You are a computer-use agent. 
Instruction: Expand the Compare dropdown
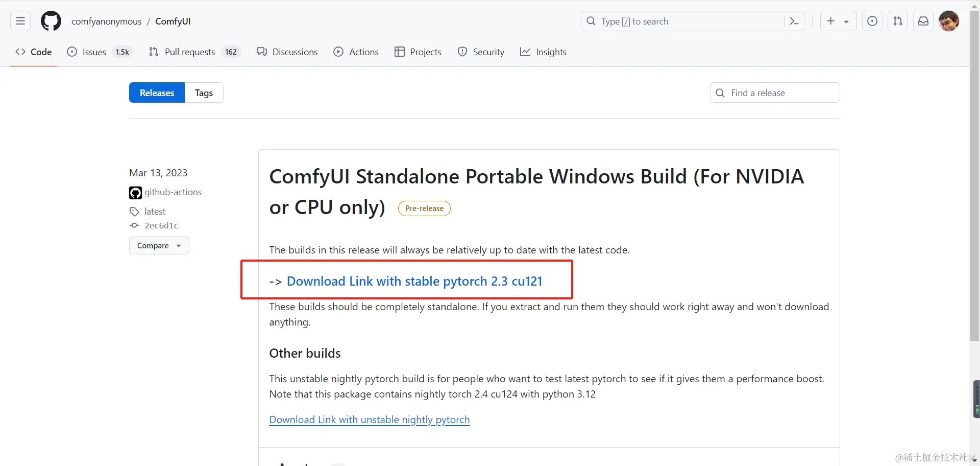point(159,246)
